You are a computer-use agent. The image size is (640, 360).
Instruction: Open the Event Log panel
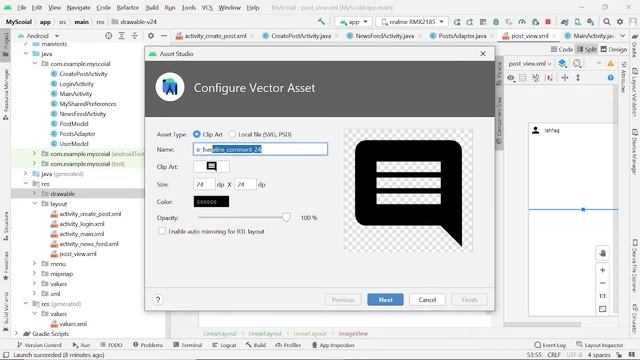(550, 345)
